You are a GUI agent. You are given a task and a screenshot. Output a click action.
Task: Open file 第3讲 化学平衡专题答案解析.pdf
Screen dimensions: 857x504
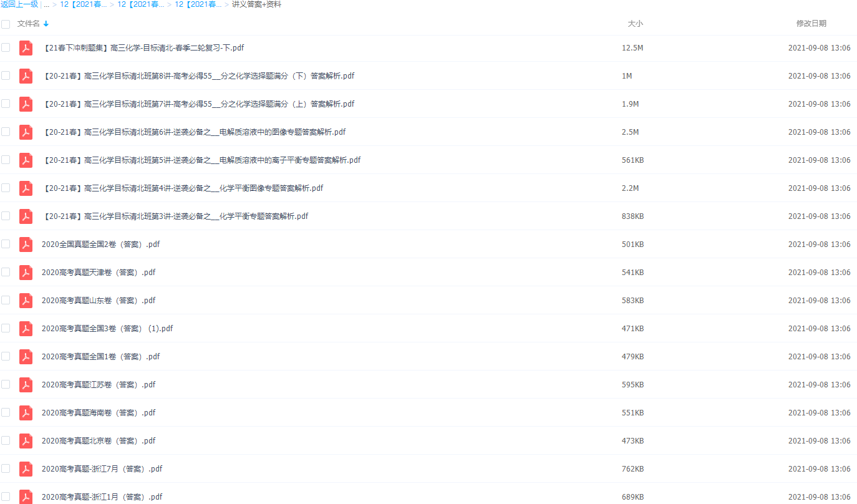[176, 216]
